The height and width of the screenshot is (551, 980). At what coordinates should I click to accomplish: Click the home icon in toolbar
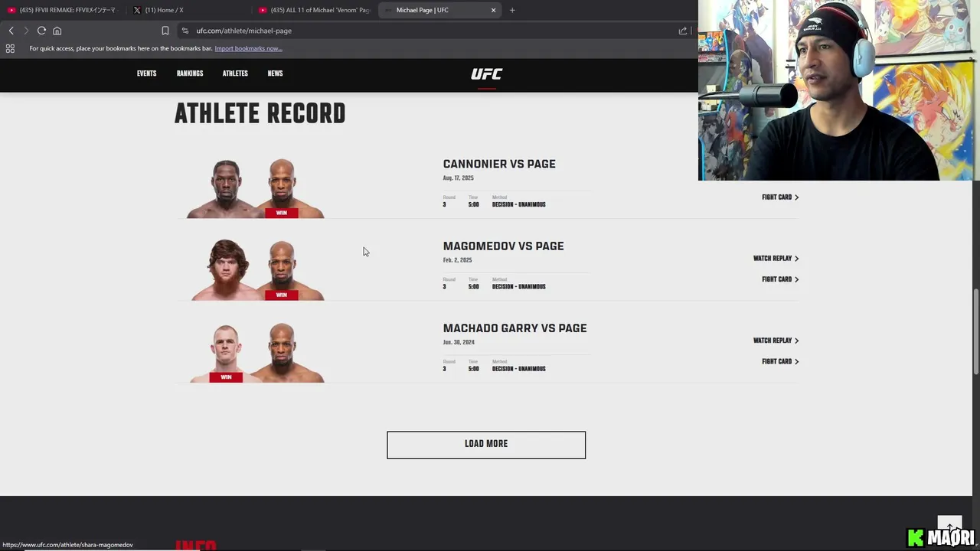coord(57,31)
